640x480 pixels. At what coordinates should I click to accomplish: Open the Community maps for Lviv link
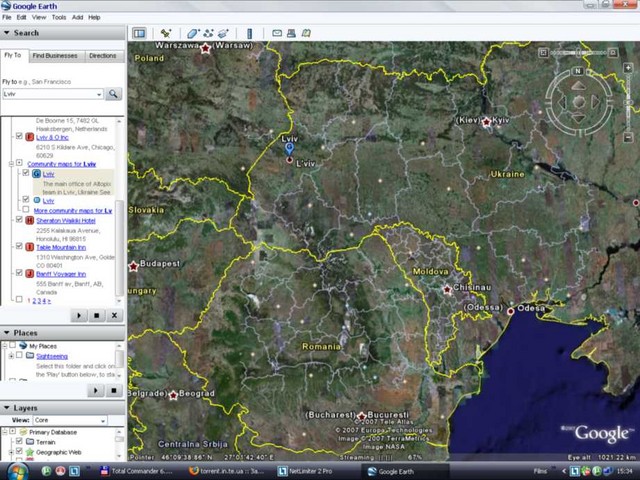[x=61, y=164]
